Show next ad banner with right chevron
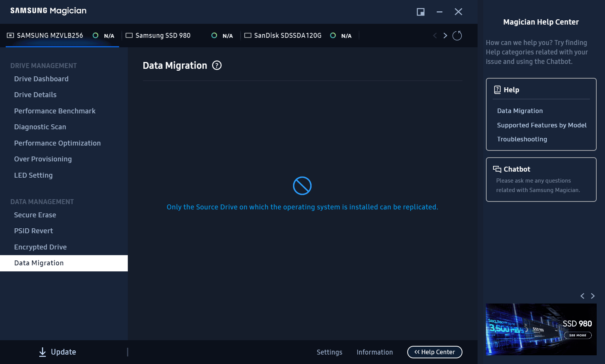Viewport: 605px width, 364px height. tap(593, 296)
